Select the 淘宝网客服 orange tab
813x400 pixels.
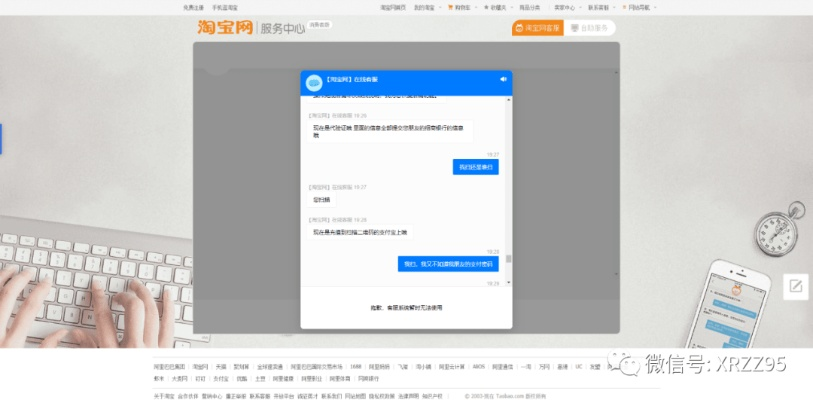[537, 28]
